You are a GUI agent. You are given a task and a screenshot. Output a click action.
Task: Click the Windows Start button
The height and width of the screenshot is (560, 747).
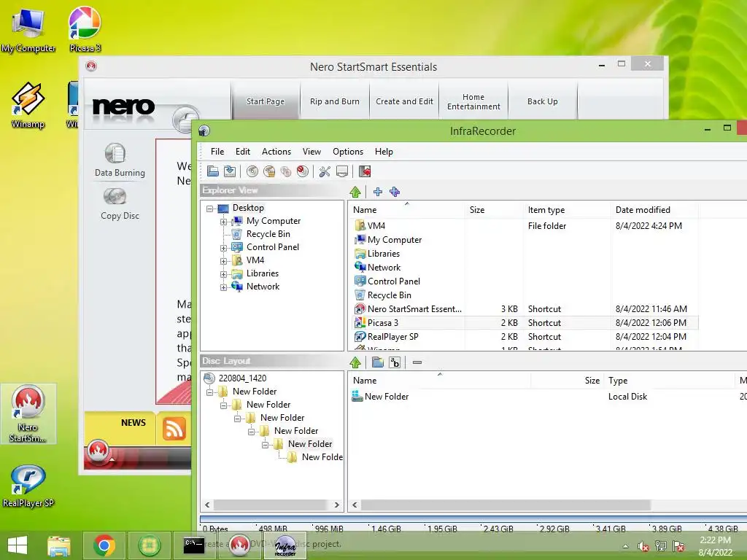[18, 545]
